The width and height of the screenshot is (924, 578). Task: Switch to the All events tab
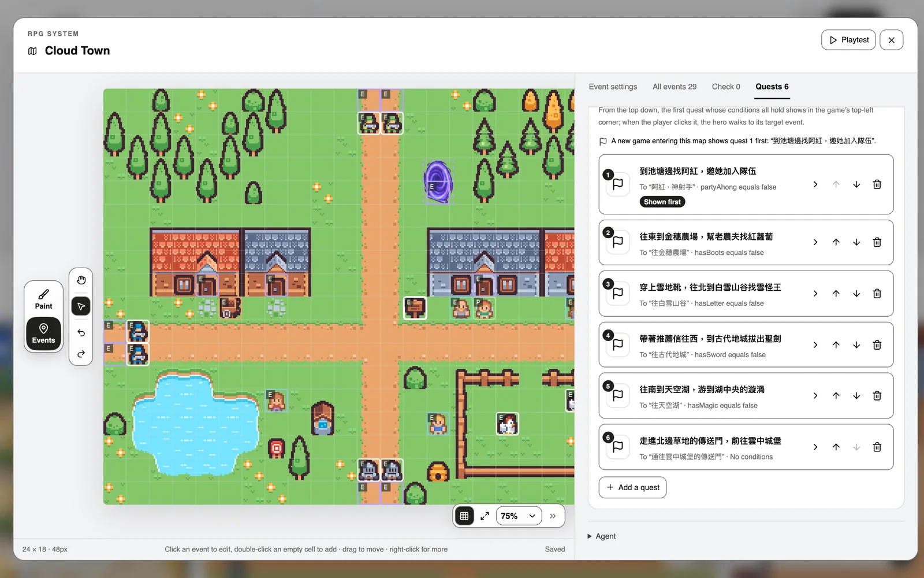pos(675,87)
